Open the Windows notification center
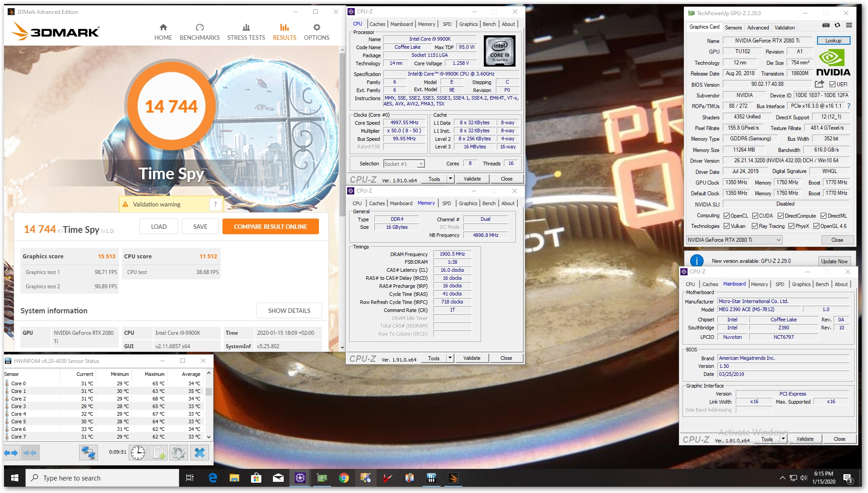The width and height of the screenshot is (868, 493). 848,478
